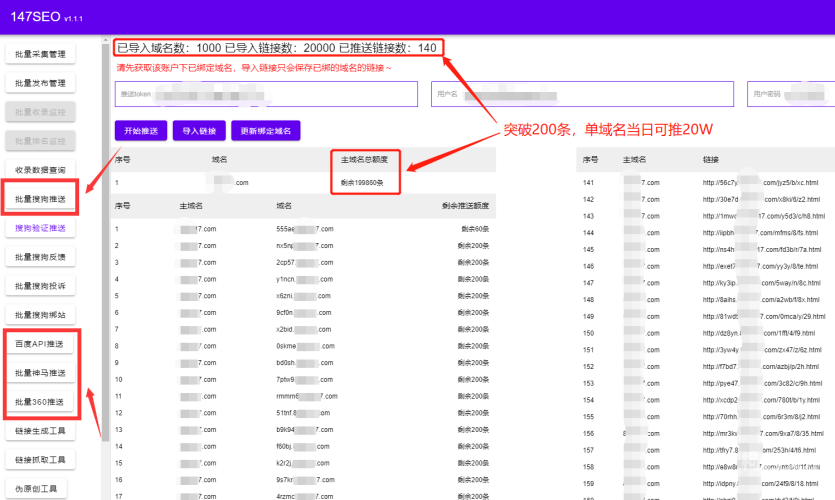Viewport: 835px width, 500px height.
Task: Click the domain cell starting with 7ptw9
Action: 305,380
